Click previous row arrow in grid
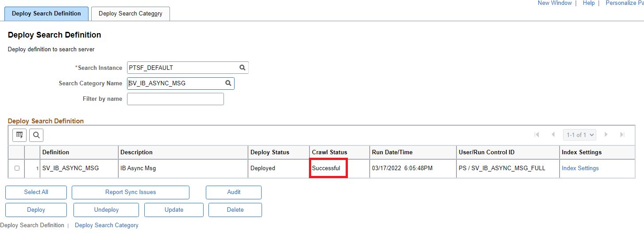The height and width of the screenshot is (240, 644). tap(553, 135)
